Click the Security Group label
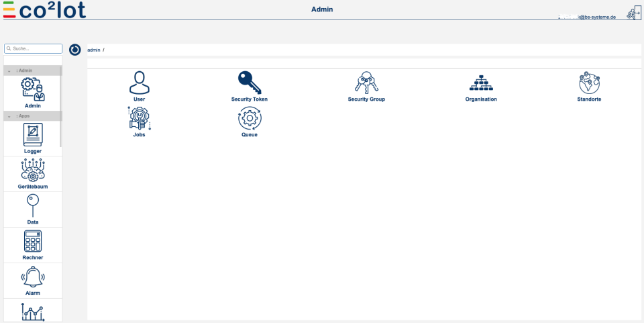Screen dimensions: 644x323 pos(366,99)
